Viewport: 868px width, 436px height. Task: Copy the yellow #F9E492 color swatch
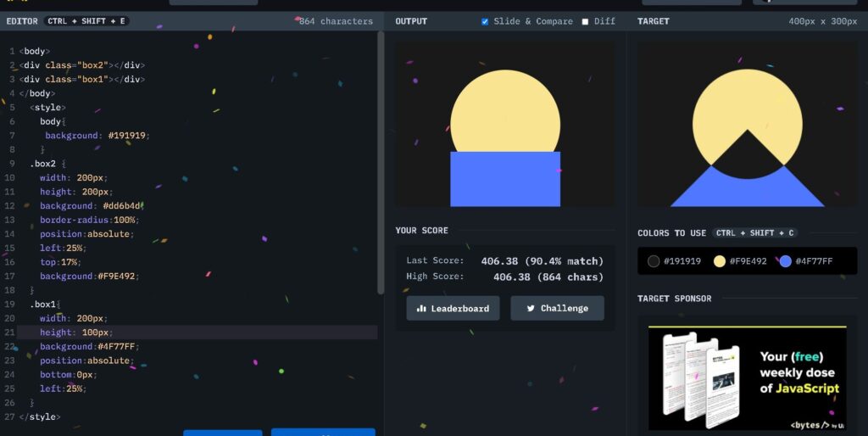click(720, 261)
